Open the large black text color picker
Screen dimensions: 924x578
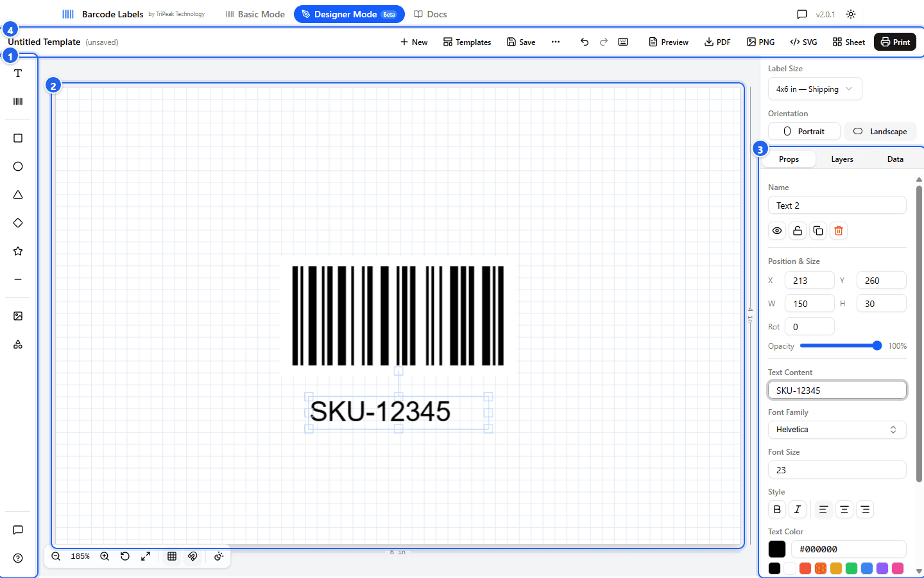(777, 549)
